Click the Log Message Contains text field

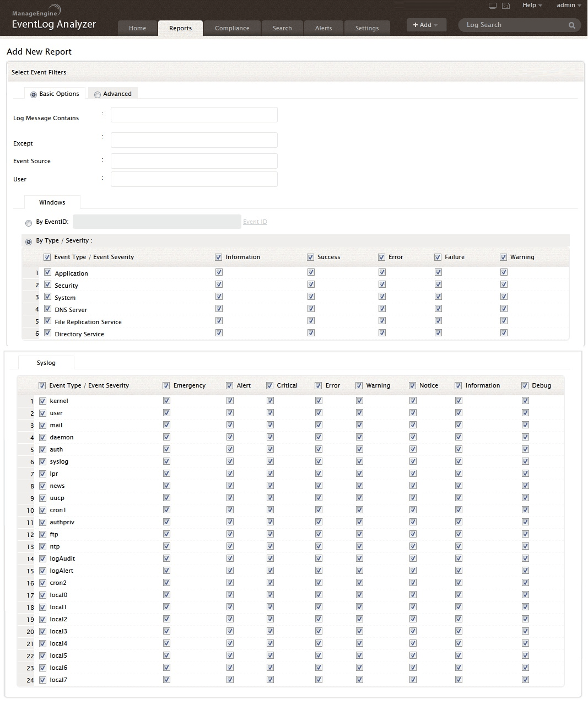point(194,115)
